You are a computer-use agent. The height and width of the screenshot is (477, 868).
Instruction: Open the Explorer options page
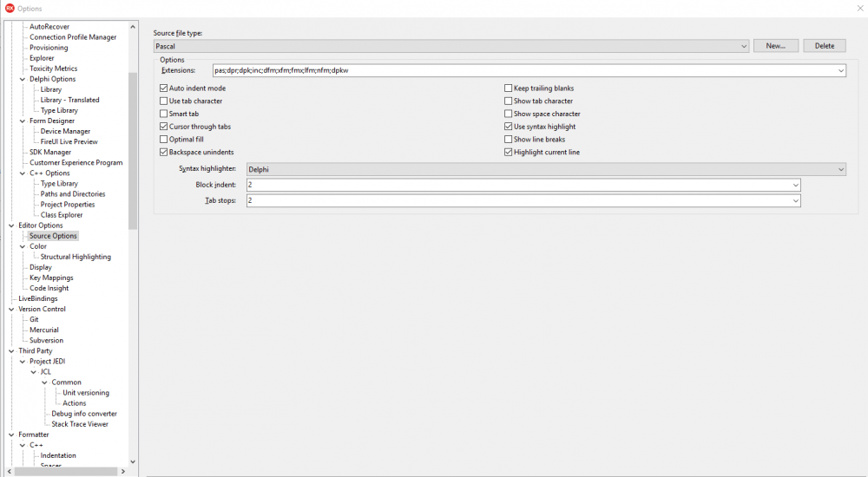pyautogui.click(x=42, y=58)
